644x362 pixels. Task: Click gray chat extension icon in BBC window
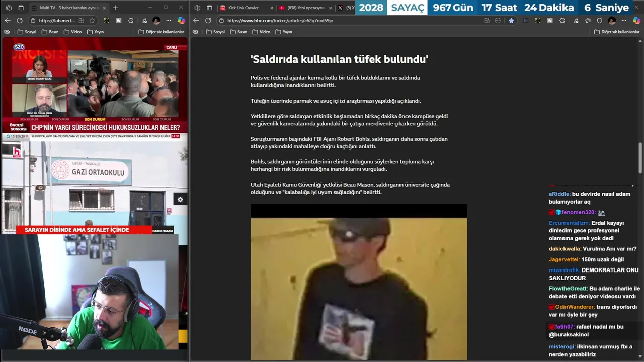[x=550, y=20]
